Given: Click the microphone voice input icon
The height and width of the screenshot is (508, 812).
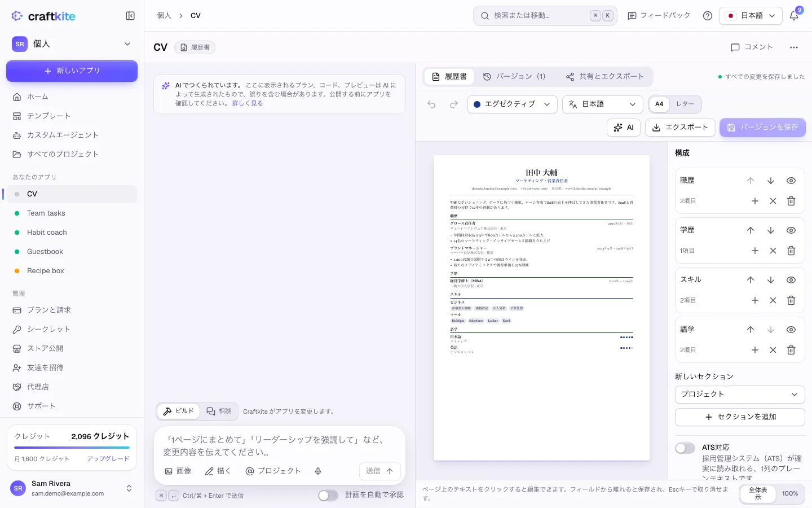Looking at the screenshot, I should tap(318, 471).
